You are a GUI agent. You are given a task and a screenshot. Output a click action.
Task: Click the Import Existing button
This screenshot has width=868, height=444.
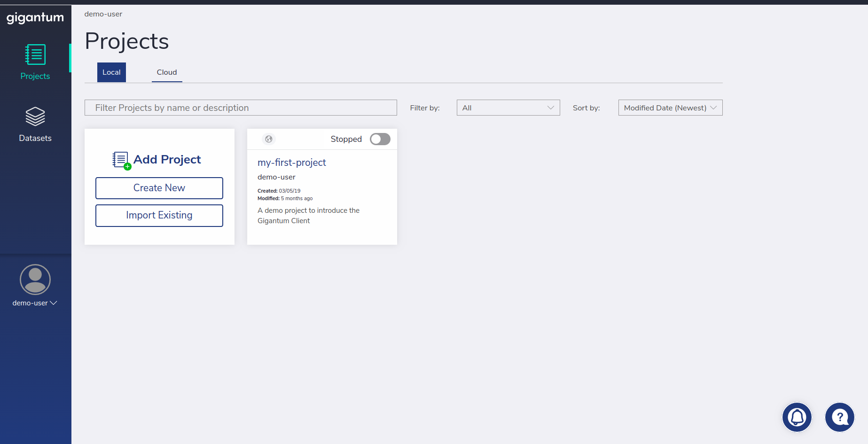pos(159,215)
